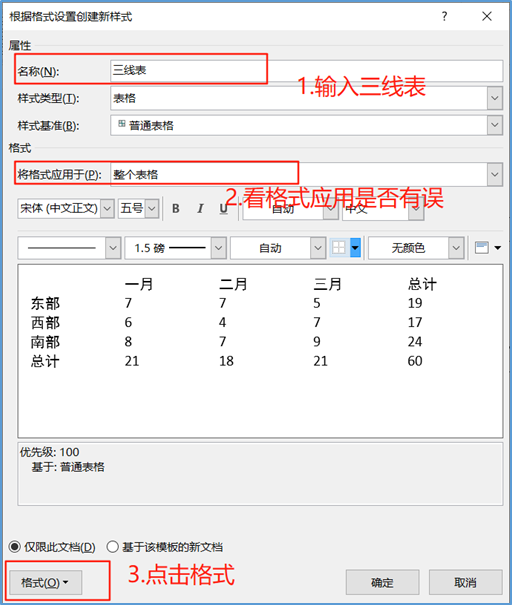512x605 pixels.
Task: Click the cell alignment icon
Action: coord(482,248)
